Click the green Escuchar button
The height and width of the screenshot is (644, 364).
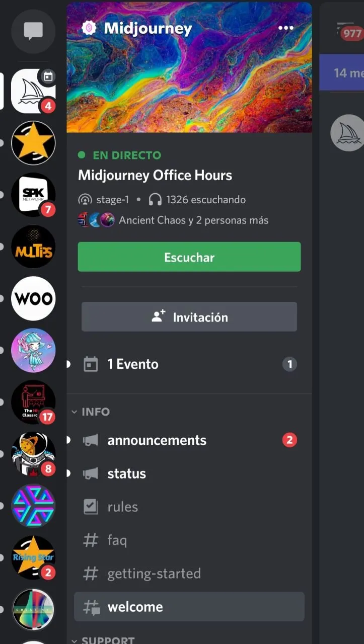click(x=189, y=257)
